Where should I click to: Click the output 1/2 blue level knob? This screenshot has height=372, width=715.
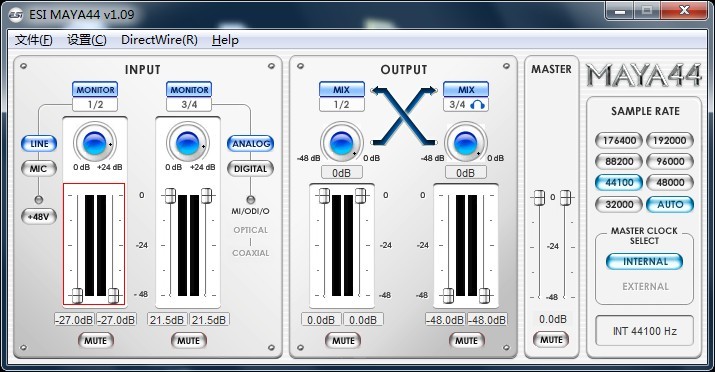(x=342, y=143)
